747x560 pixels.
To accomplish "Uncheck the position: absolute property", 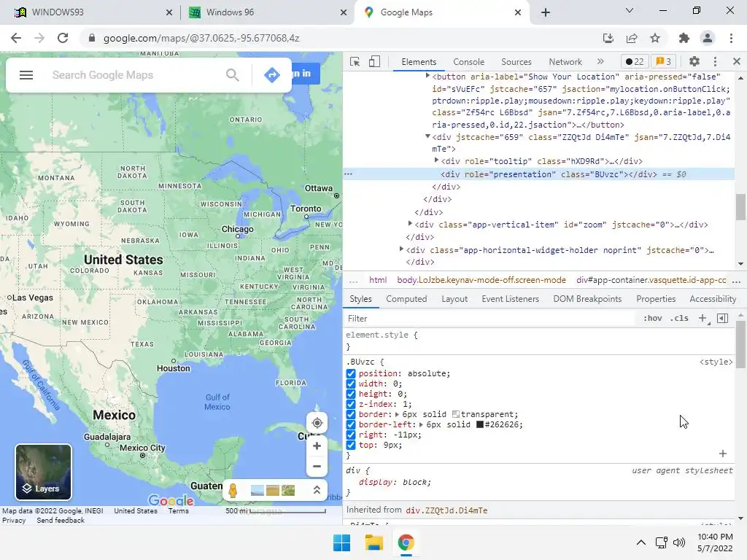I will [351, 373].
